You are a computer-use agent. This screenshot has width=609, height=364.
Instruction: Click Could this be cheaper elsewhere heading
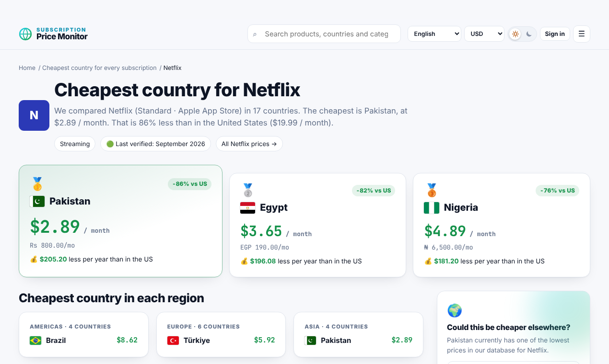[509, 328]
